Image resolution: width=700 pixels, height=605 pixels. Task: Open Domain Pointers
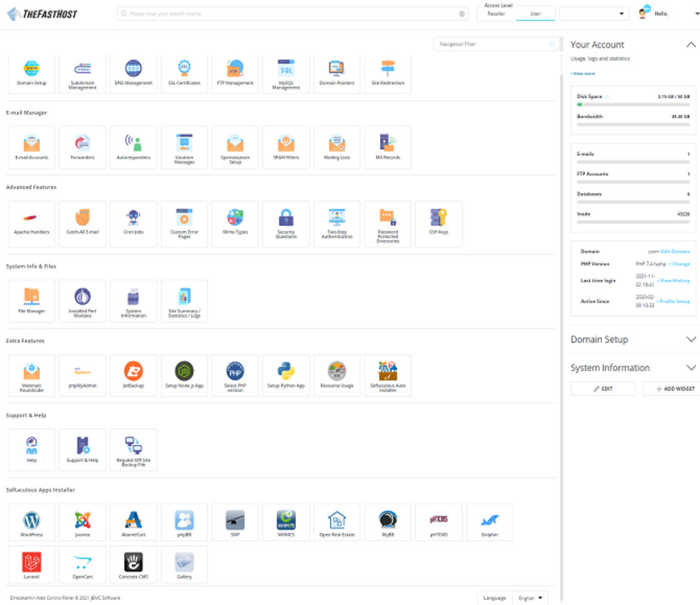[x=337, y=74]
